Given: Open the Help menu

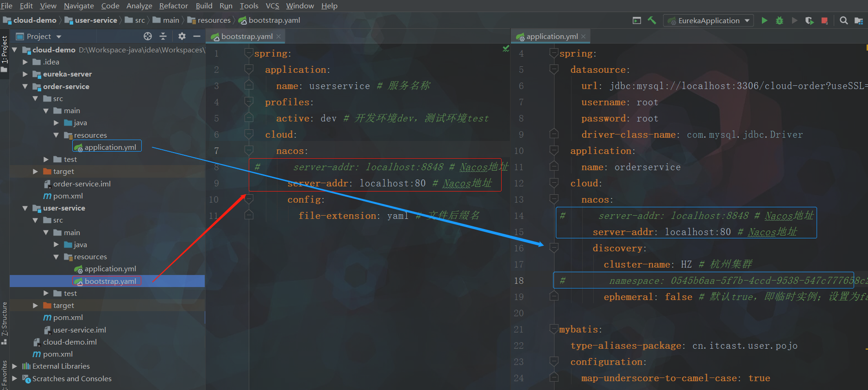Looking at the screenshot, I should 329,6.
